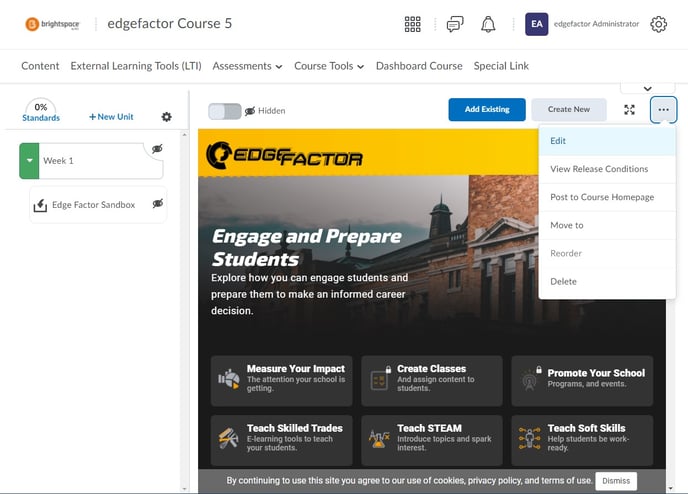Open External Learning Tools (LTI)
The height and width of the screenshot is (494, 688).
click(x=136, y=66)
